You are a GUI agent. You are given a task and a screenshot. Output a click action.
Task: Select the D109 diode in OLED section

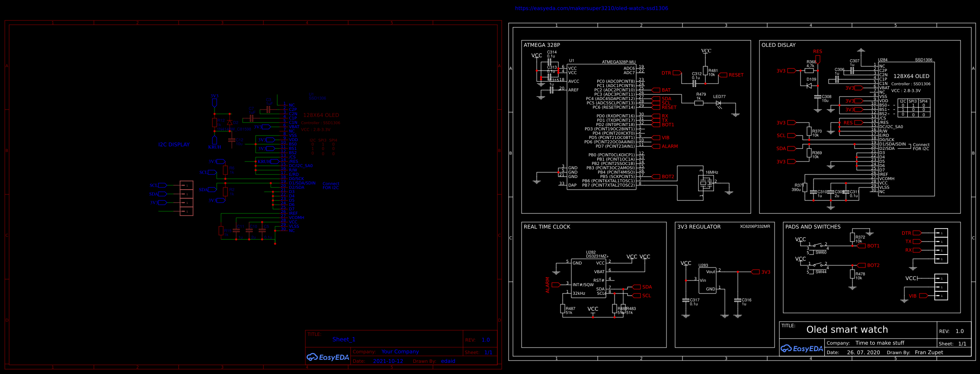pos(809,86)
